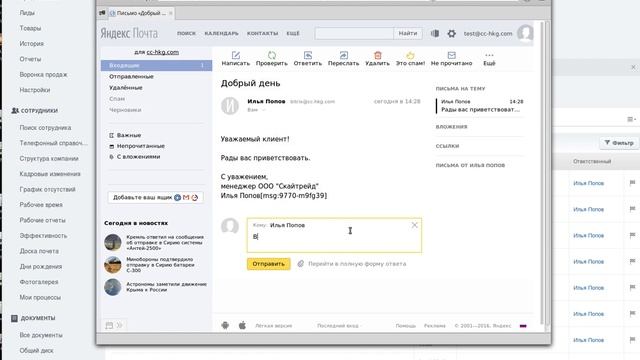Click the Контакты menu item
Screen dimensions: 640x360
pyautogui.click(x=262, y=33)
